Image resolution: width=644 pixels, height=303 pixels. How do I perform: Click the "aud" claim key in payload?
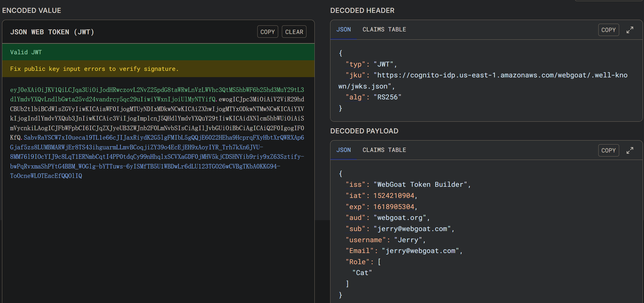tap(356, 218)
